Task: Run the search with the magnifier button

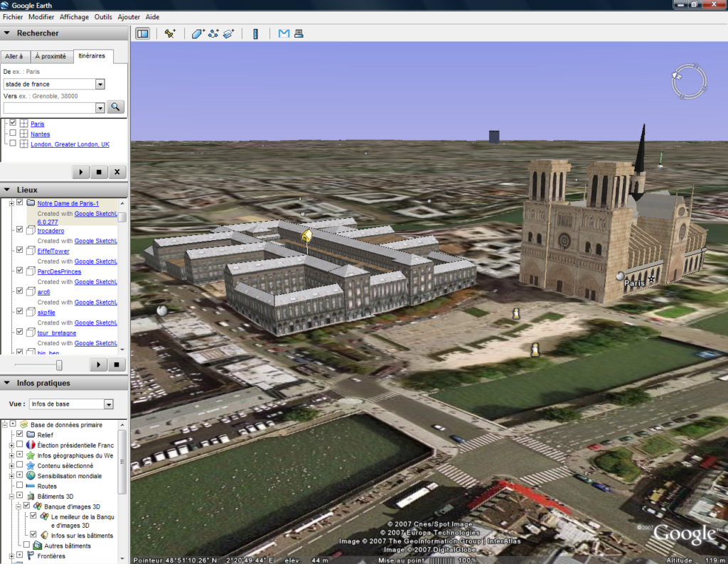Action: 116,107
